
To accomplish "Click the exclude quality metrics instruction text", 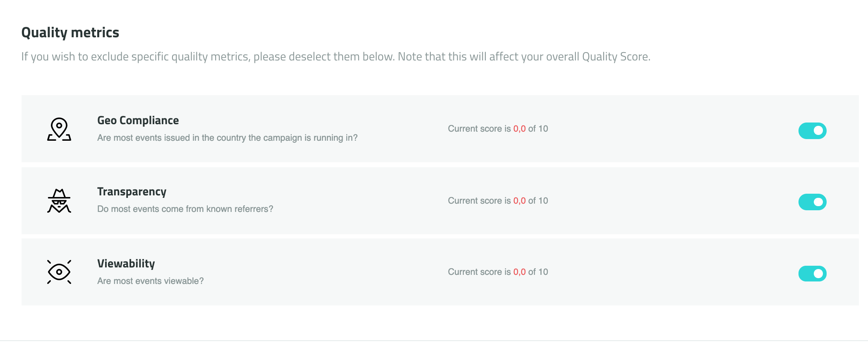I will coord(336,57).
